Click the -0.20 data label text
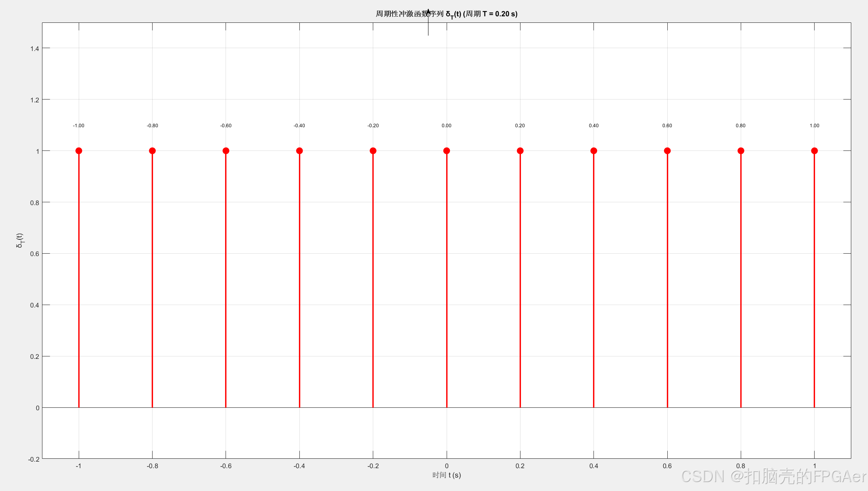The height and width of the screenshot is (491, 868). pos(373,126)
